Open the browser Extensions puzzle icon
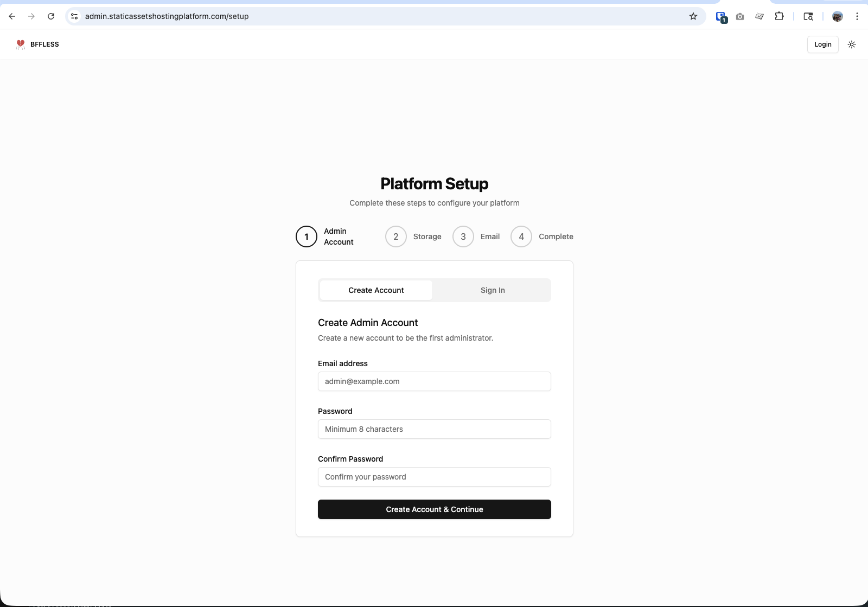 [779, 16]
